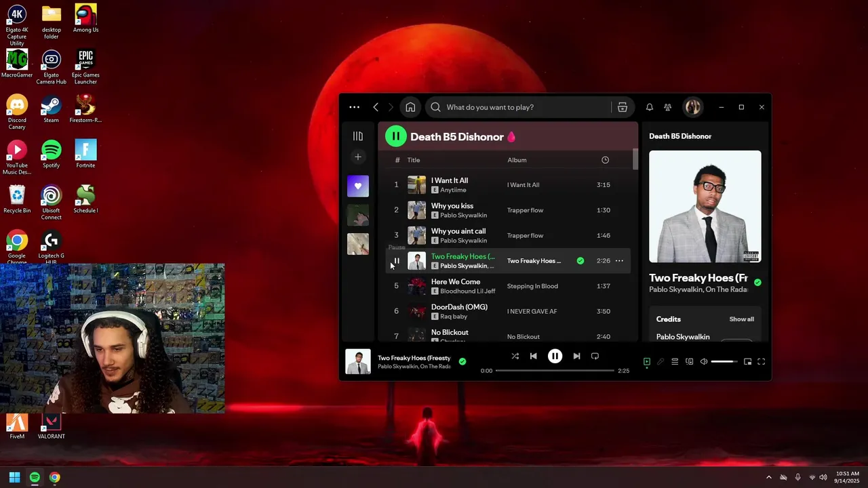The width and height of the screenshot is (868, 488).
Task: Open Spotify's three-dot main menu
Action: 354,107
